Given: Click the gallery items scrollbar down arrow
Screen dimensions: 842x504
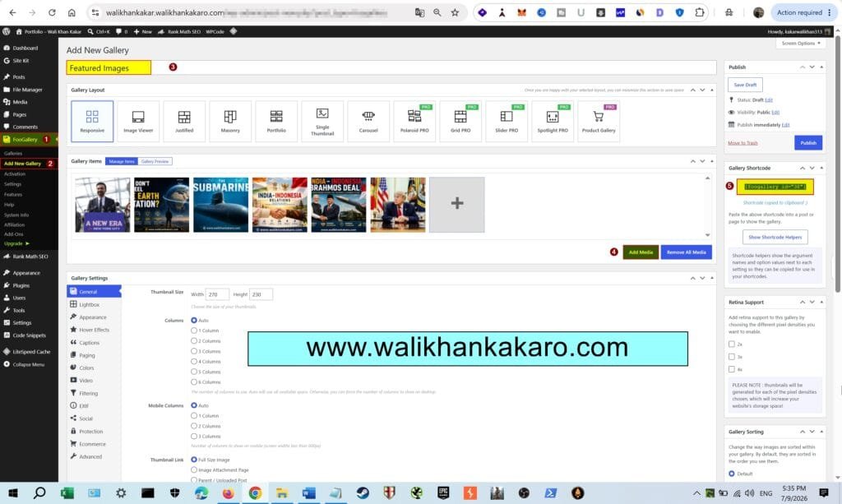Looking at the screenshot, I should coord(707,235).
